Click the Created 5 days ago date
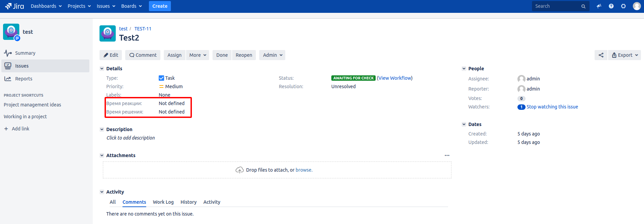This screenshot has width=644, height=224. (529, 134)
